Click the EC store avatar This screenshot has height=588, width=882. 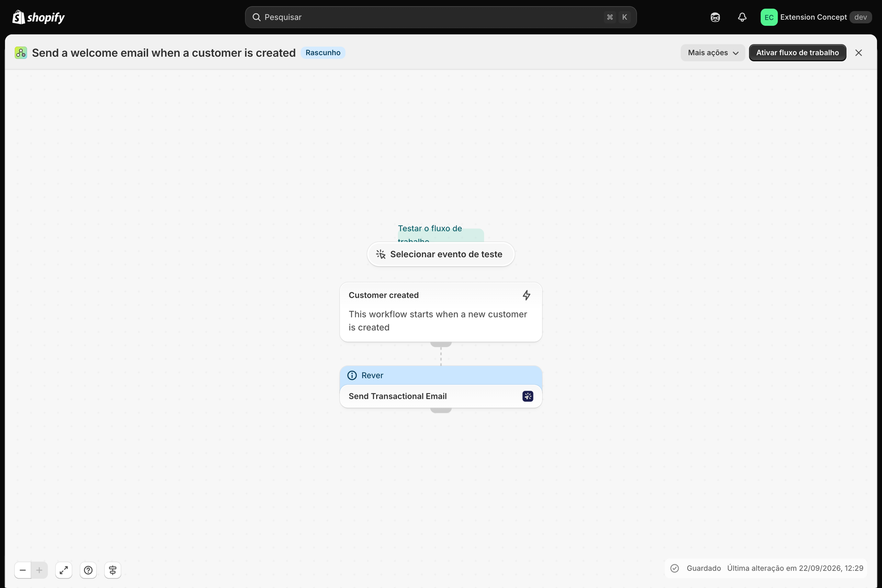pos(769,17)
